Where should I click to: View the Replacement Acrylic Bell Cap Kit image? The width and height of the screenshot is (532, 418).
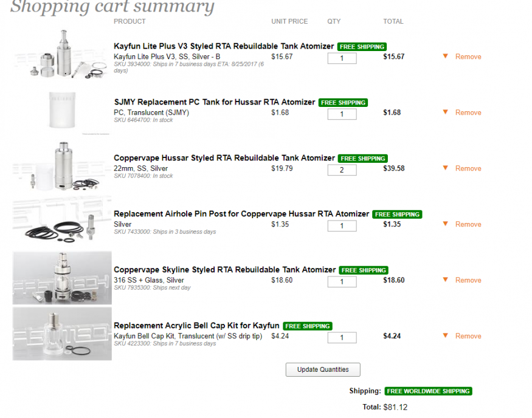pos(62,334)
